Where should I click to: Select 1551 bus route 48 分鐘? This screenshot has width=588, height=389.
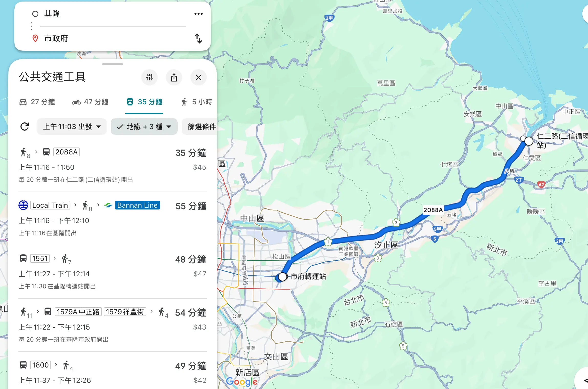point(113,272)
